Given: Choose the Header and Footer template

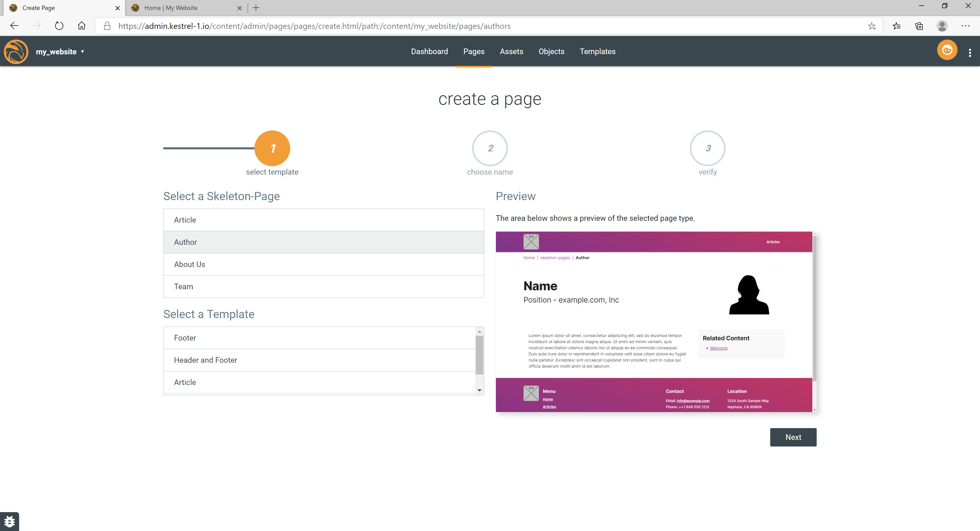Looking at the screenshot, I should pos(320,360).
